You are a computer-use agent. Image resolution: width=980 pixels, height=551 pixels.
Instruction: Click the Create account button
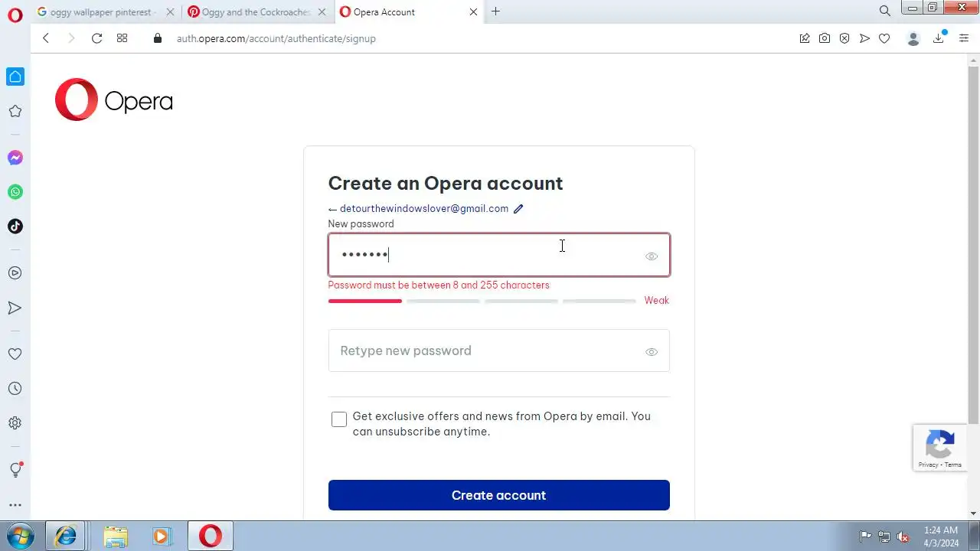click(x=499, y=495)
